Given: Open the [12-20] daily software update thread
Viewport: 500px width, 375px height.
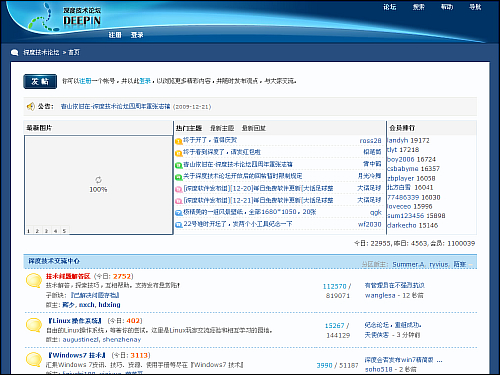Looking at the screenshot, I should (x=258, y=188).
